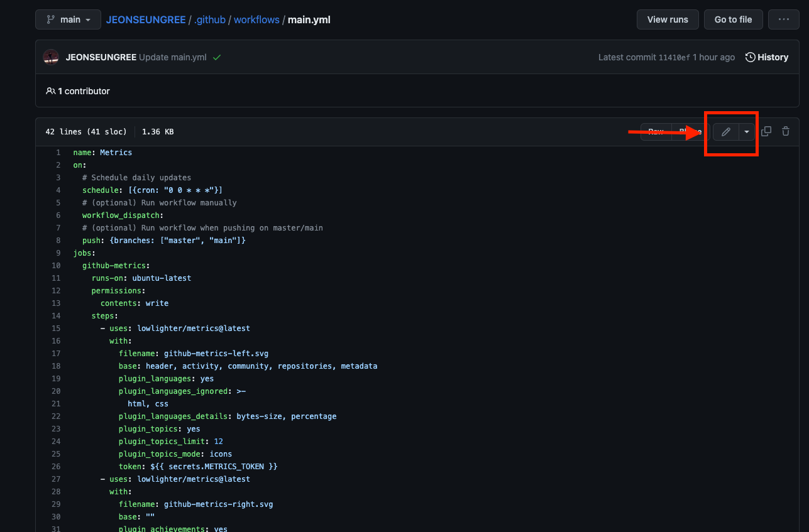This screenshot has height=532, width=809.
Task: Click the secrets.METRICS_TOKEN line
Action: pyautogui.click(x=198, y=467)
